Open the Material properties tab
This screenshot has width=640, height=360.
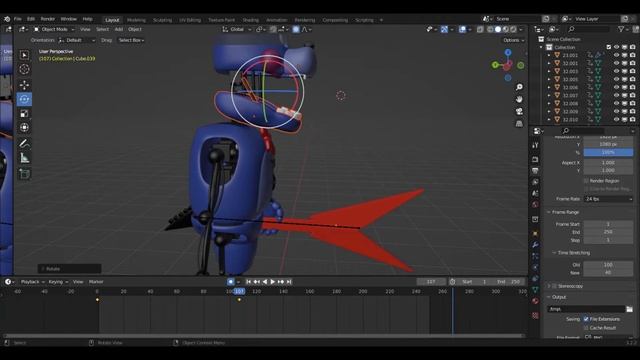tap(535, 301)
